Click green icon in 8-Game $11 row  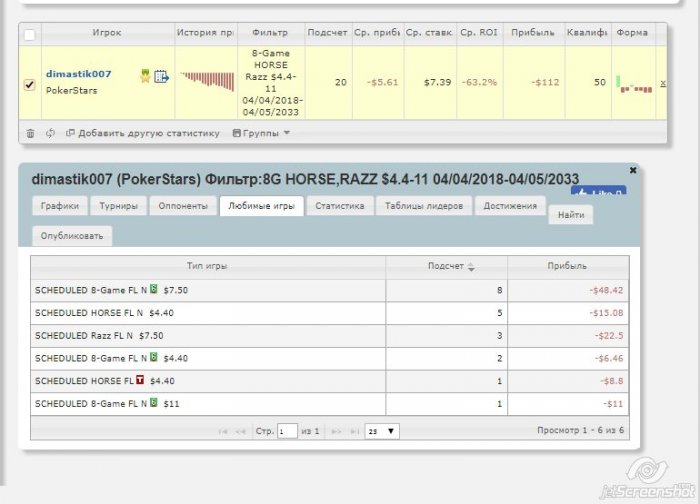[154, 402]
